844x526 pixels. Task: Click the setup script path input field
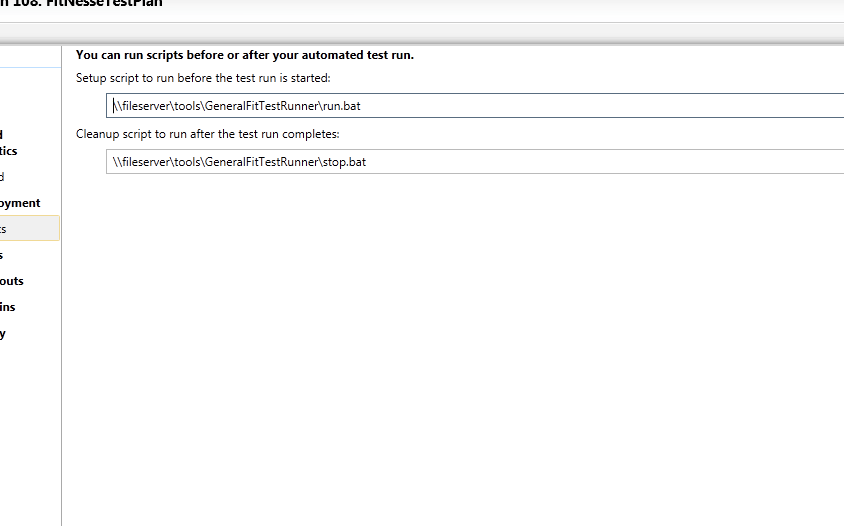475,106
